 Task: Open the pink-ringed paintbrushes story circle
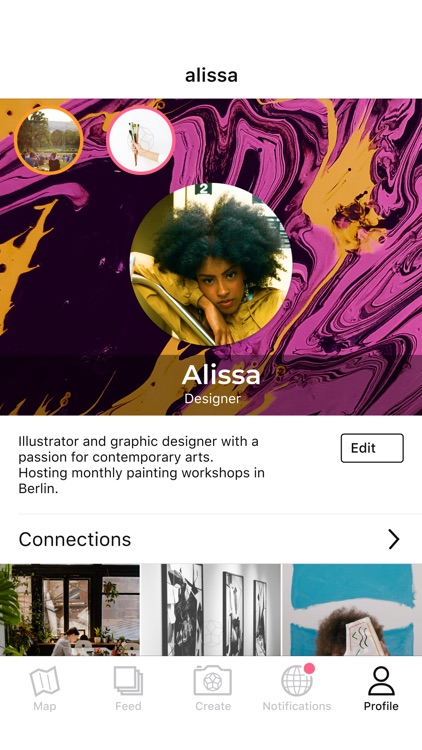(x=141, y=140)
